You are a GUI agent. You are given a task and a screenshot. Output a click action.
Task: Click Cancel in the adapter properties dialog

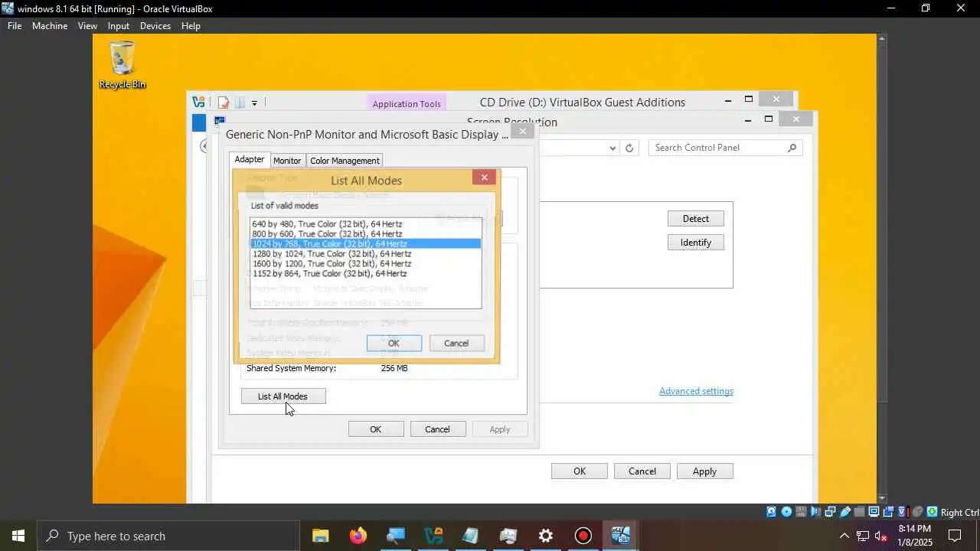click(x=438, y=429)
